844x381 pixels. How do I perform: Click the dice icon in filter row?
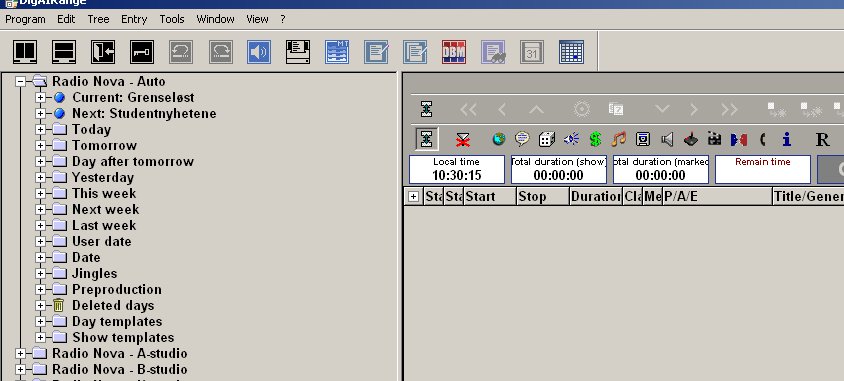(547, 139)
